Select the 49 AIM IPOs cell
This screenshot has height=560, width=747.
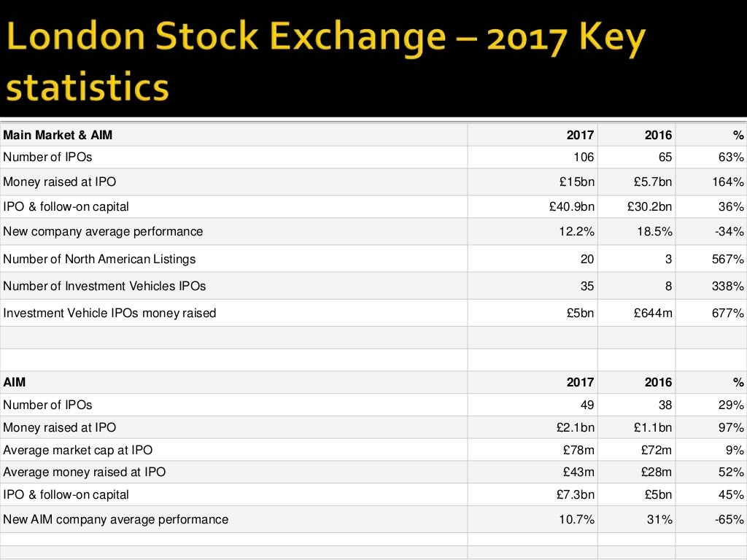[533, 405]
